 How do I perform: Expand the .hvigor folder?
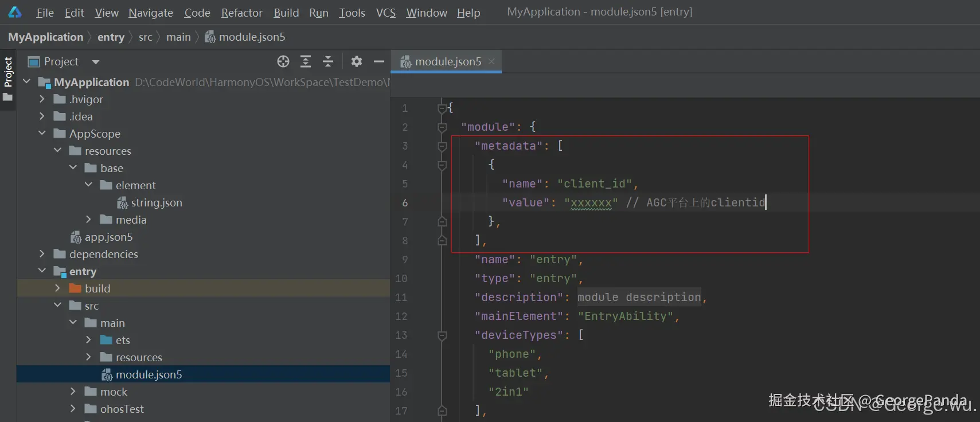pyautogui.click(x=42, y=99)
